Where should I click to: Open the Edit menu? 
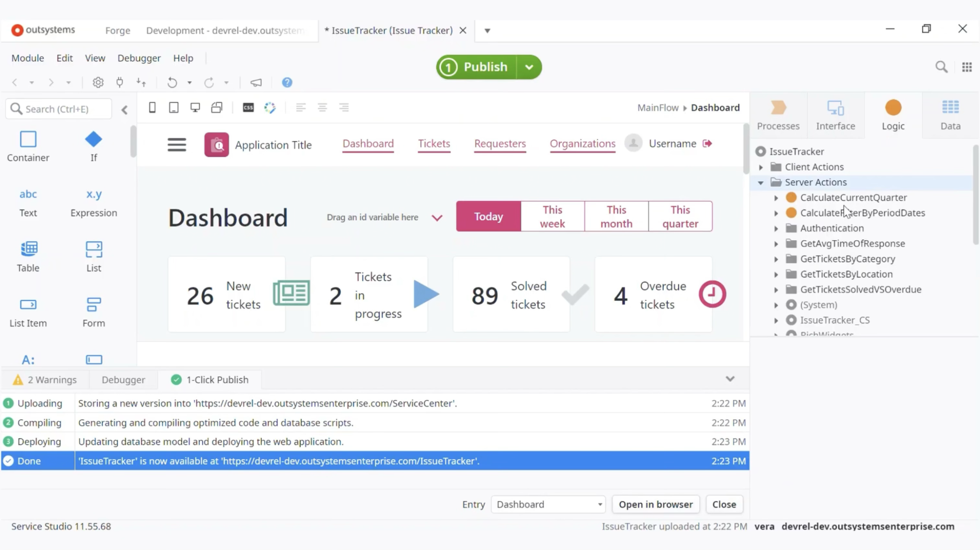(64, 58)
